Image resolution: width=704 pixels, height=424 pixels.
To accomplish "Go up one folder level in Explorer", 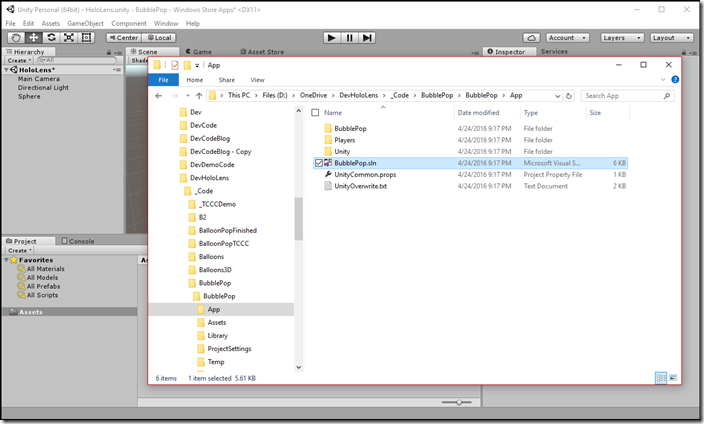I will pos(199,96).
